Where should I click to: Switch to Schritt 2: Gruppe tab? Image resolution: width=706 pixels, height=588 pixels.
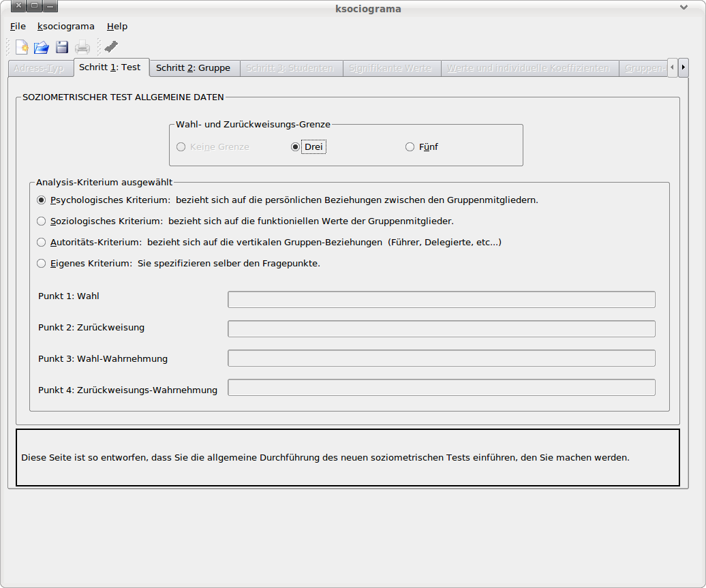point(193,68)
